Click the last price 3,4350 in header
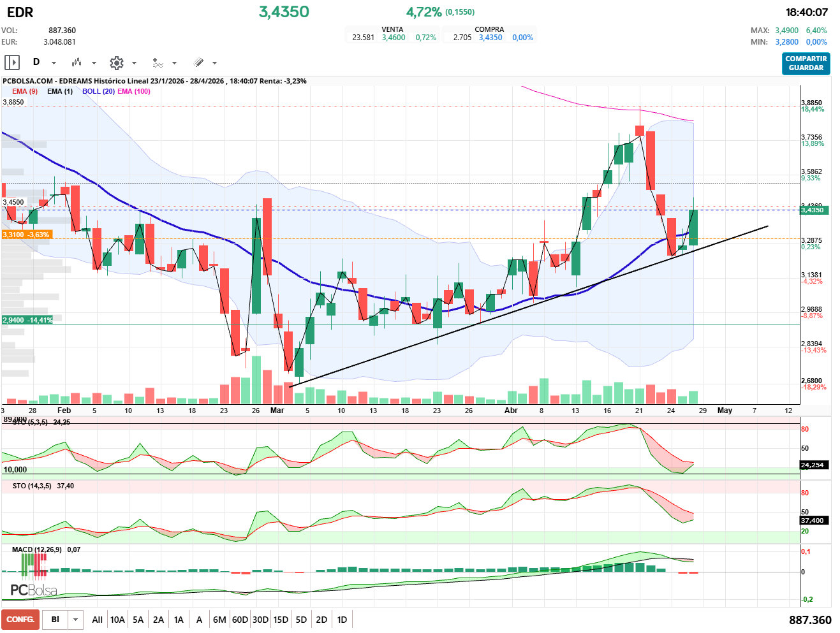Screen dimensions: 840x633 coord(284,11)
